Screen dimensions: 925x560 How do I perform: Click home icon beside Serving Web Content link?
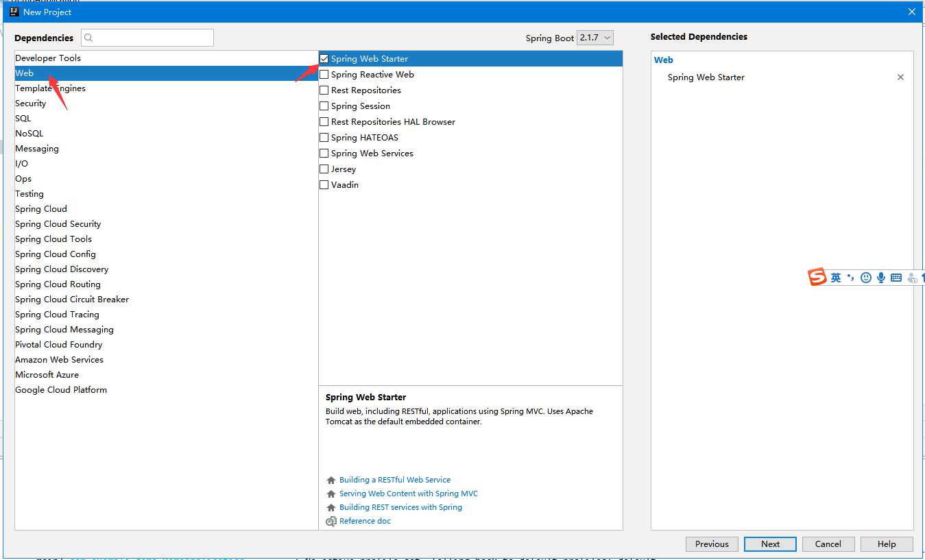point(331,494)
